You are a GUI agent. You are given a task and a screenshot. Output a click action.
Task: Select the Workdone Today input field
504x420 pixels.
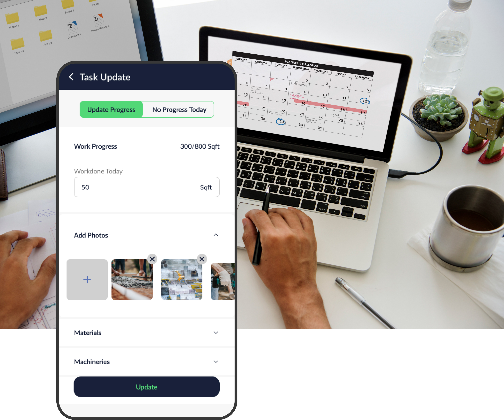[147, 187]
